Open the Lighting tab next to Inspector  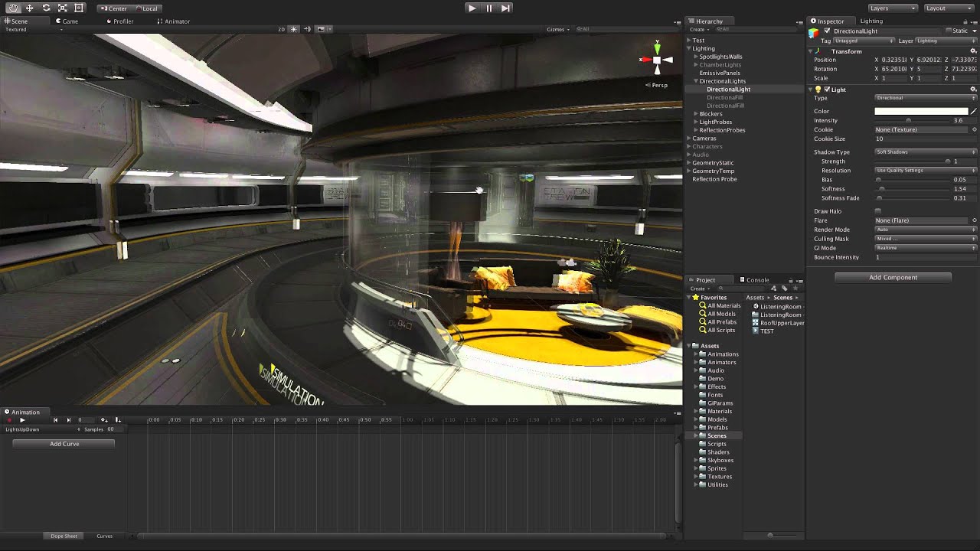click(871, 21)
